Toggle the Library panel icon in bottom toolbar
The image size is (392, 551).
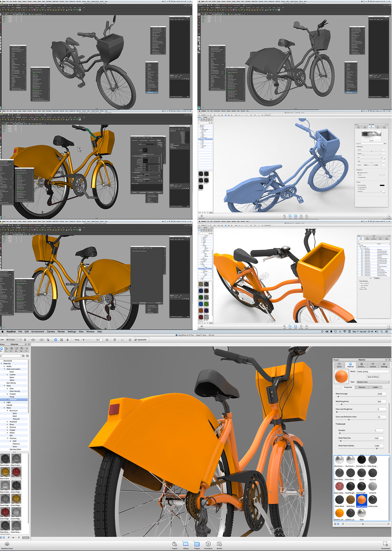point(186,545)
